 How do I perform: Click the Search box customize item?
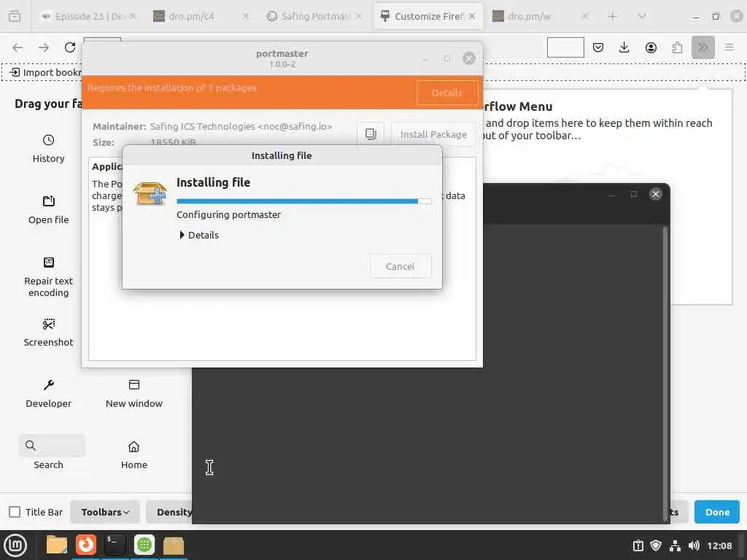click(52, 446)
